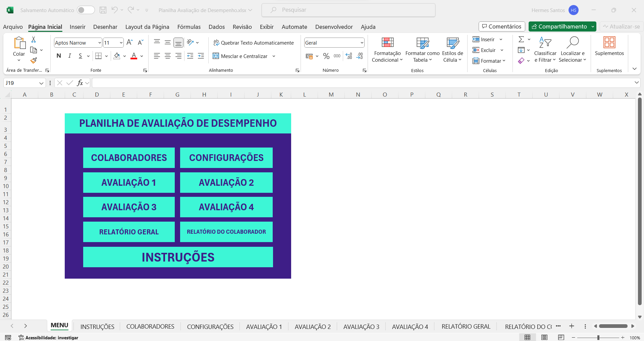Toggle Bottom Align button
The height and width of the screenshot is (341, 644).
coord(178,42)
